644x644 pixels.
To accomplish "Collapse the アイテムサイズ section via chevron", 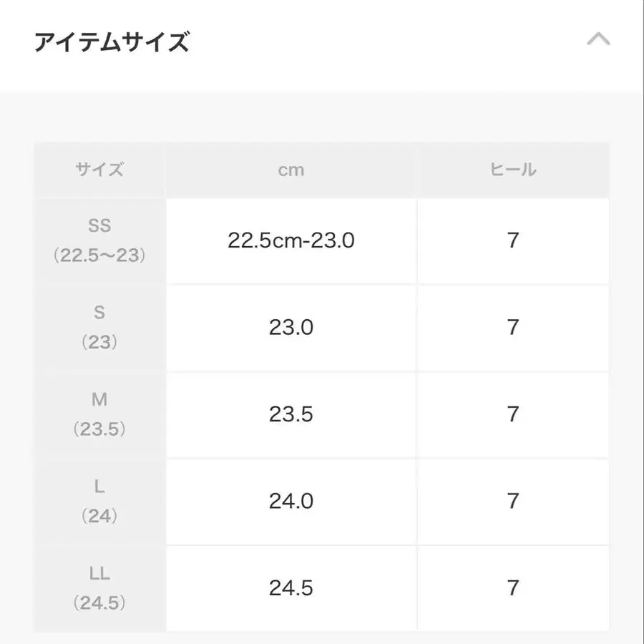I will tap(598, 41).
